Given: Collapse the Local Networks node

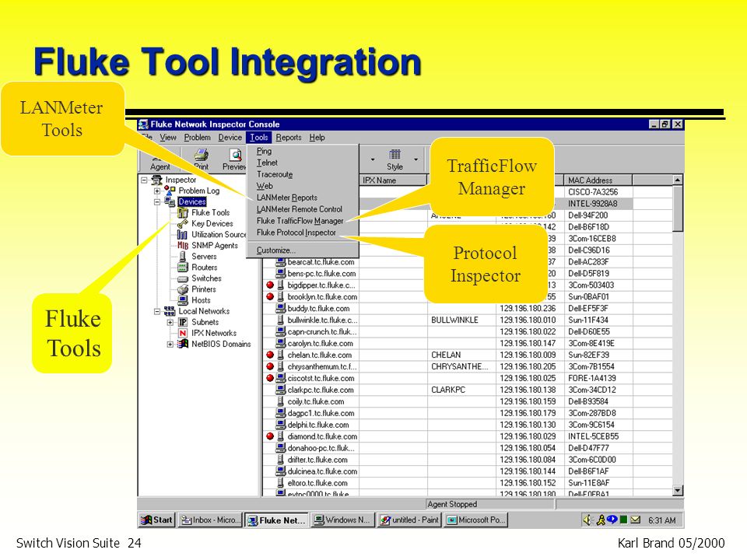Looking at the screenshot, I should (156, 311).
